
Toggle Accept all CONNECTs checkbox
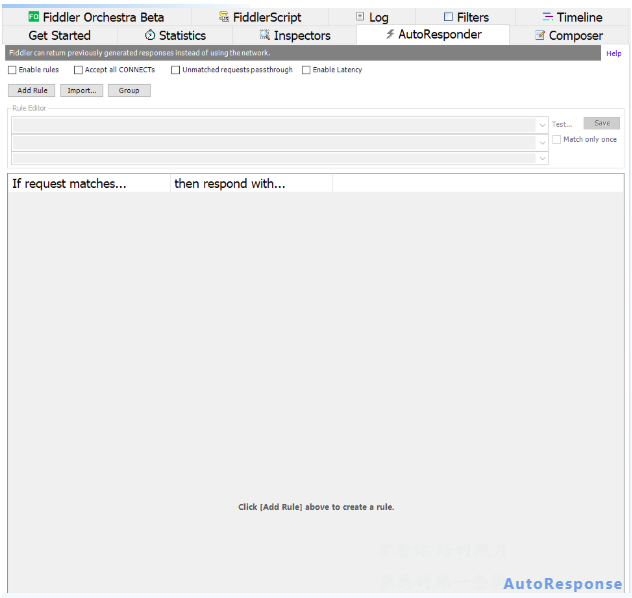(x=78, y=70)
